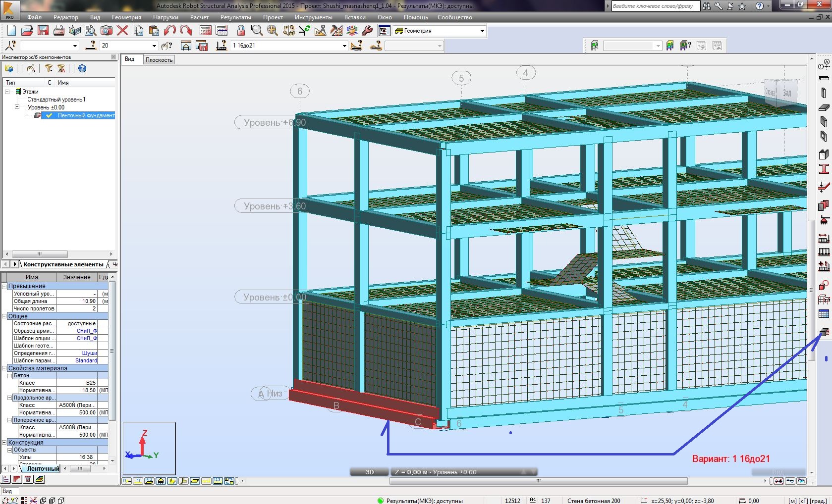Collapse the Этажи tree node
This screenshot has width=832, height=504.
7,92
